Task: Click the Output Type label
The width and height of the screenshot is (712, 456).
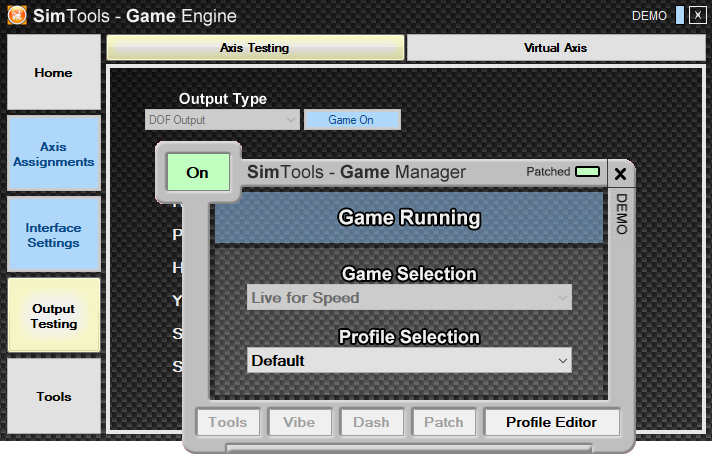Action: pos(222,99)
